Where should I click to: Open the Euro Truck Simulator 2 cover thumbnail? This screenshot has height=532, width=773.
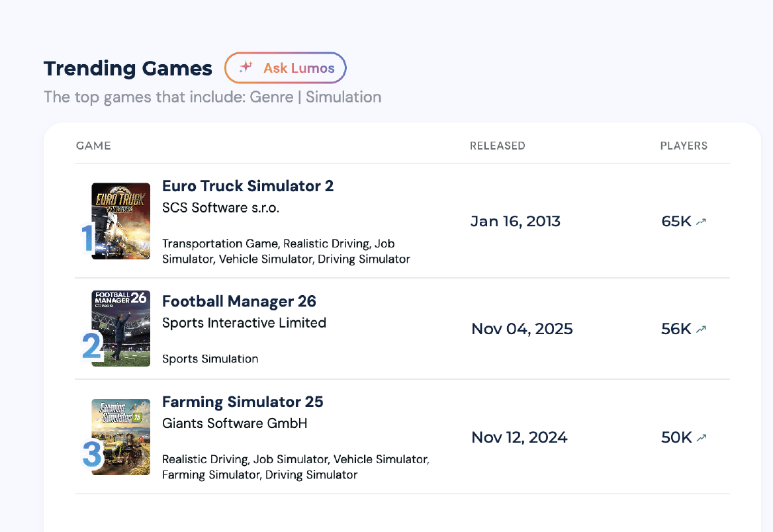(120, 221)
